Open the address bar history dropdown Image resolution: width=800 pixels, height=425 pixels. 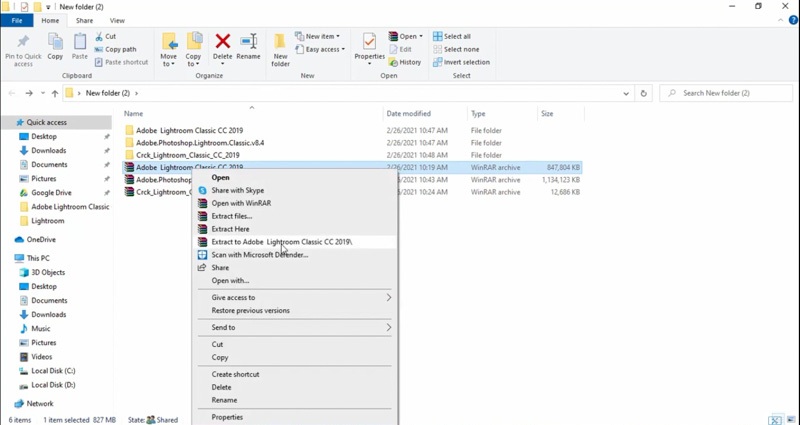pyautogui.click(x=626, y=93)
